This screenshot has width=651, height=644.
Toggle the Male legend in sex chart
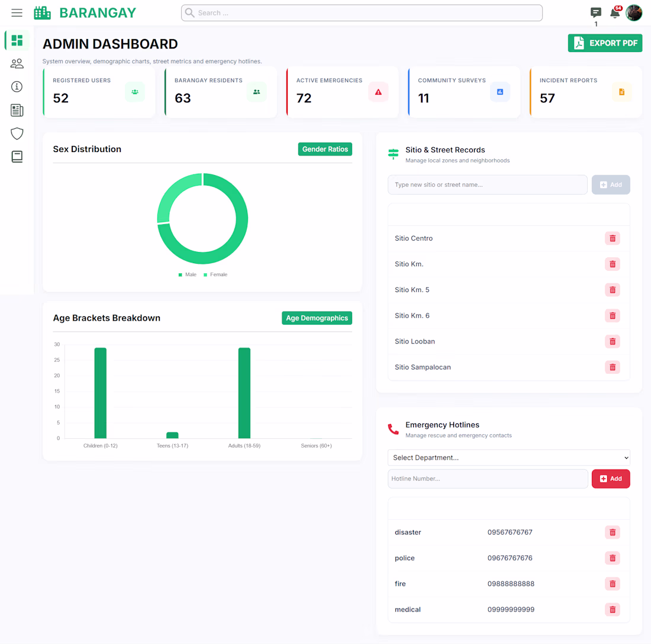click(x=187, y=275)
